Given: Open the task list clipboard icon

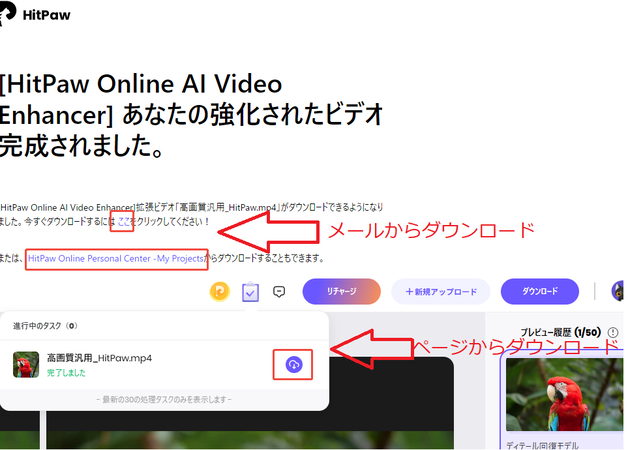Looking at the screenshot, I should pyautogui.click(x=250, y=292).
